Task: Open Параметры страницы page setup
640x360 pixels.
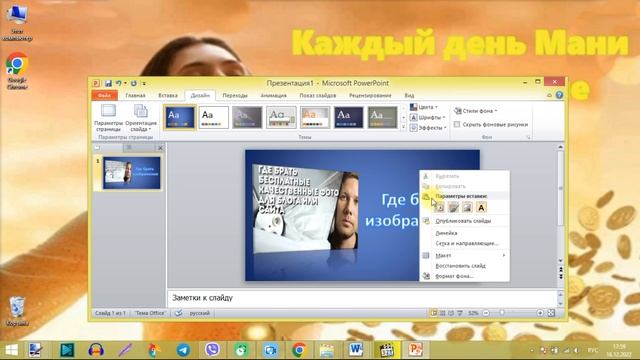Action: pos(108,118)
